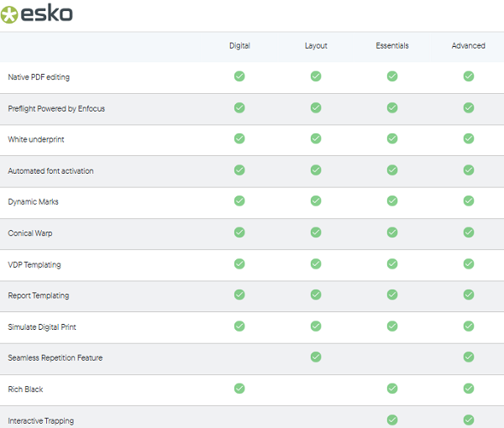The height and width of the screenshot is (428, 504).
Task: Click the Advanced checkmark for Seamless Repetition Feature
Action: click(469, 357)
